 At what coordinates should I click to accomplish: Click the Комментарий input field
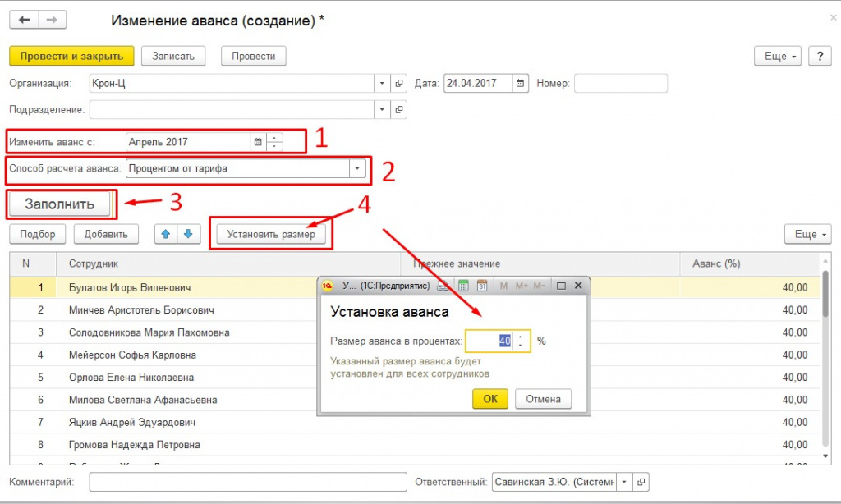tap(248, 482)
